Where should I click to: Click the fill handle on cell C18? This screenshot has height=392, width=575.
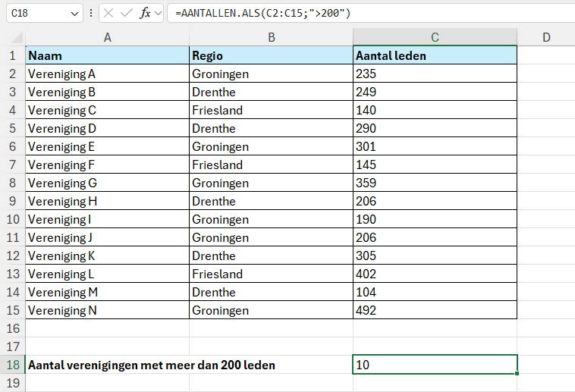click(x=517, y=373)
